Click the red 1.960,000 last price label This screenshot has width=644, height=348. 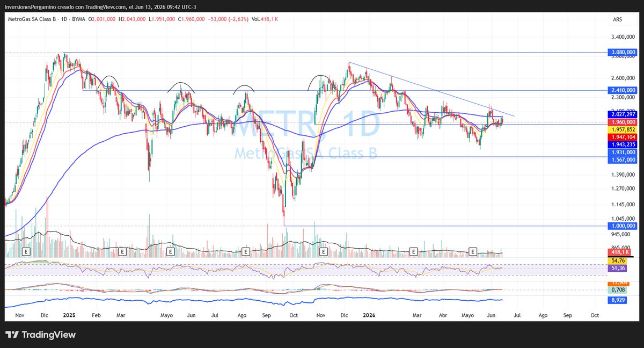coord(623,122)
